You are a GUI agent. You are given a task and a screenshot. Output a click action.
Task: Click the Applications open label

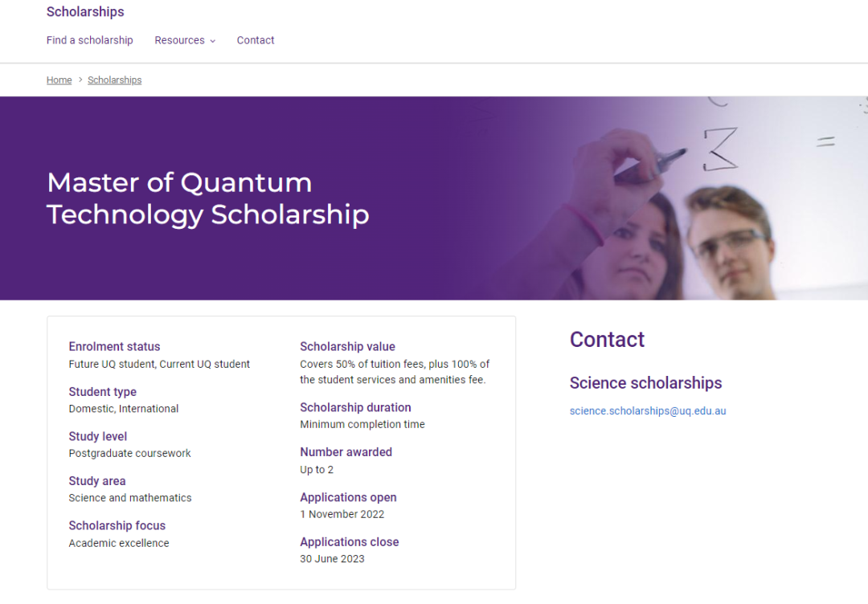point(348,498)
